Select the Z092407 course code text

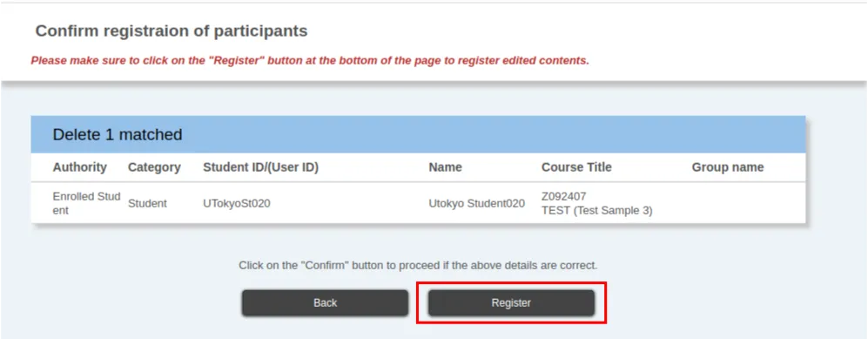563,197
